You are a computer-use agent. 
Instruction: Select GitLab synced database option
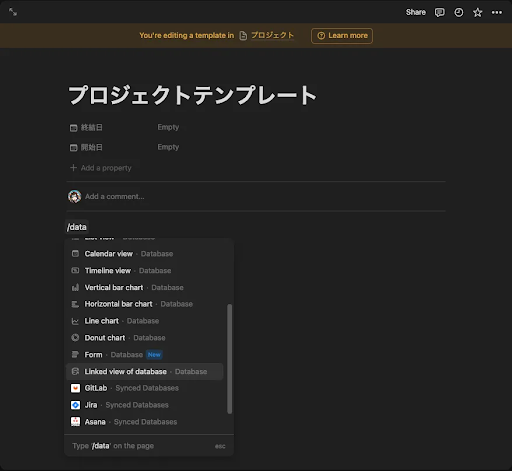[145, 388]
